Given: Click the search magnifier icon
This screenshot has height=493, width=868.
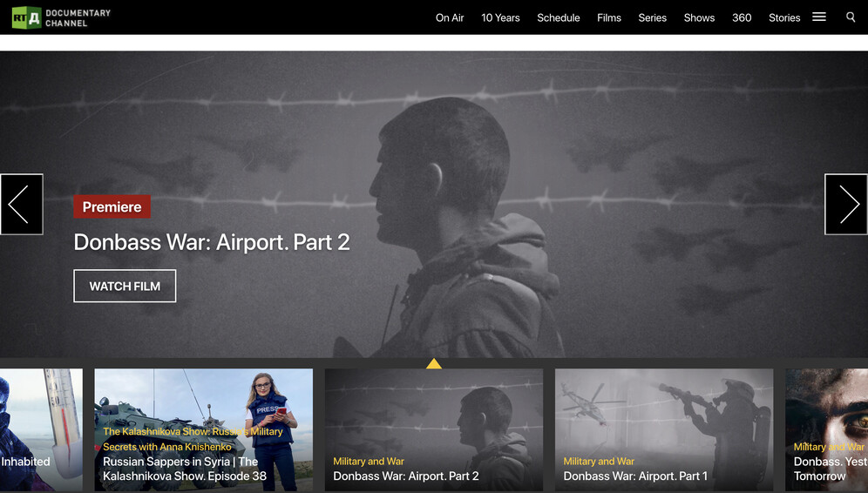Looking at the screenshot, I should click(851, 17).
